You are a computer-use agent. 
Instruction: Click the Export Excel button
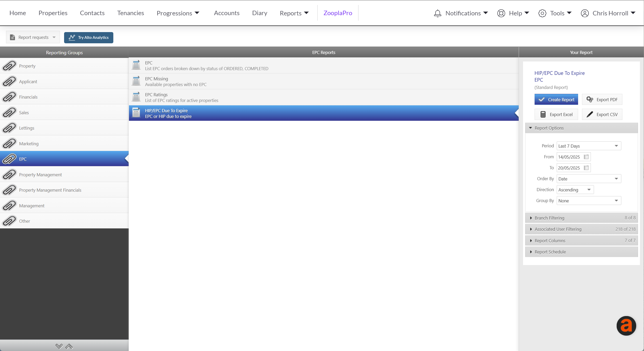(556, 114)
